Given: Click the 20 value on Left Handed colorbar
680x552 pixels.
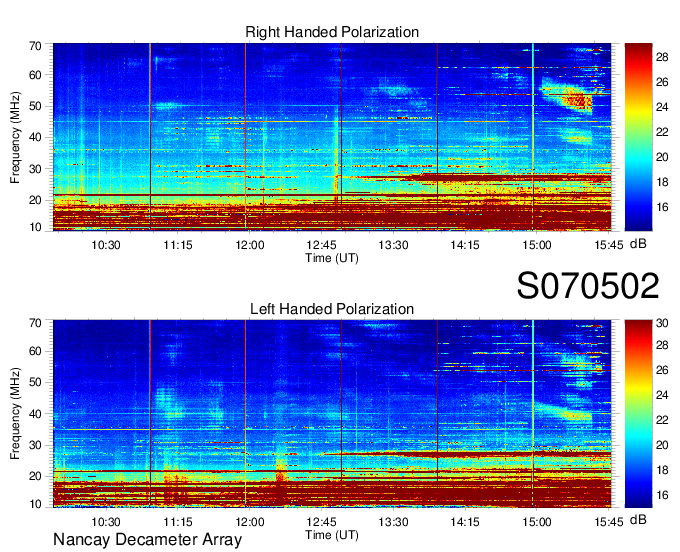Looking at the screenshot, I should click(662, 445).
